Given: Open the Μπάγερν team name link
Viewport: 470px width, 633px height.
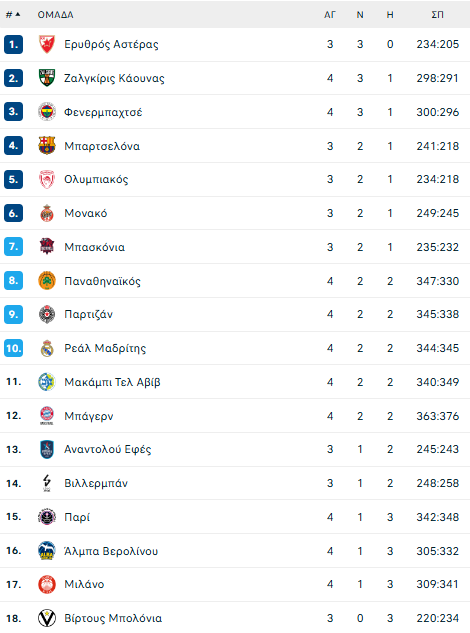Looking at the screenshot, I should pyautogui.click(x=89, y=416).
